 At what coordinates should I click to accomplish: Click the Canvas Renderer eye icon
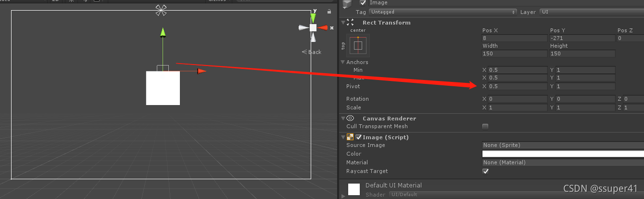350,118
